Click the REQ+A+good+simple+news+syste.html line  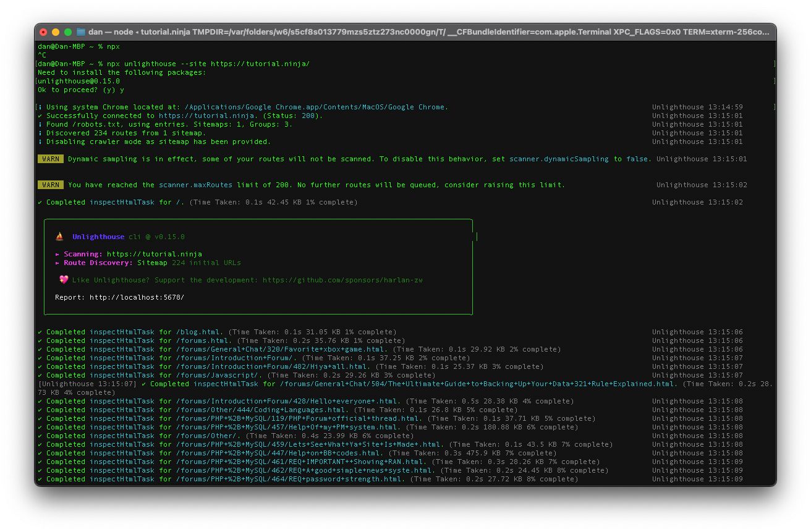pos(323,470)
